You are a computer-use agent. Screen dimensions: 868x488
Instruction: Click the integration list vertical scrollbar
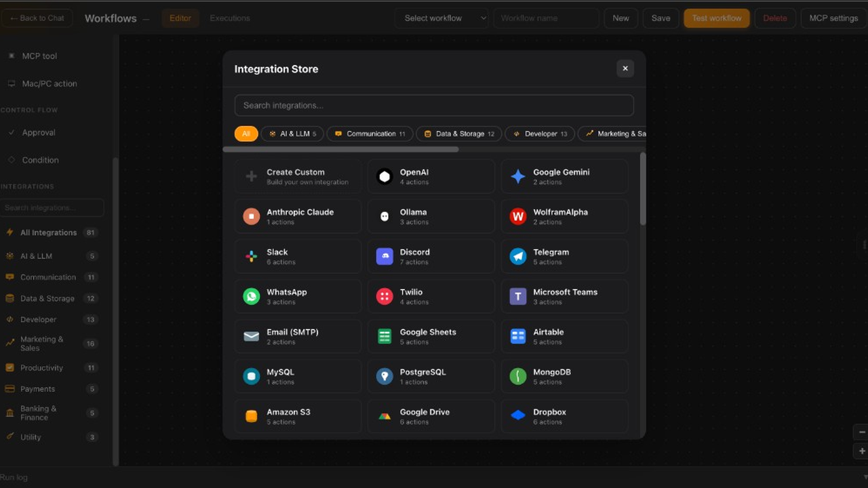[643, 189]
